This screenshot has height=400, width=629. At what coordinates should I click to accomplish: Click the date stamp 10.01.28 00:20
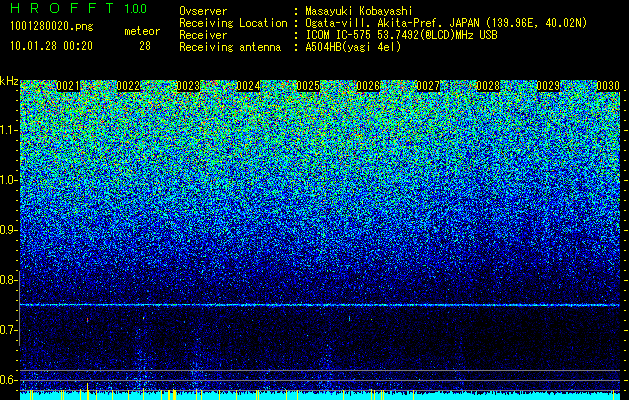tap(51, 46)
